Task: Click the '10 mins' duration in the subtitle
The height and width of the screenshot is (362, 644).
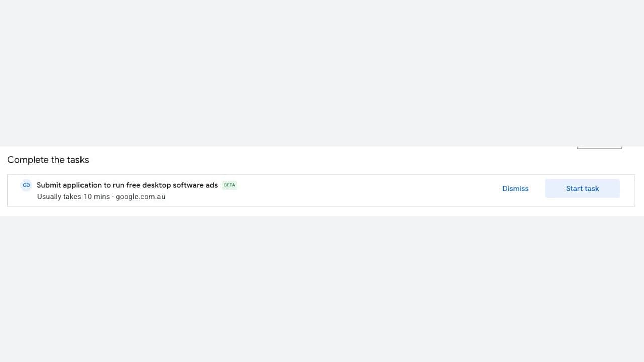Action: [97, 197]
